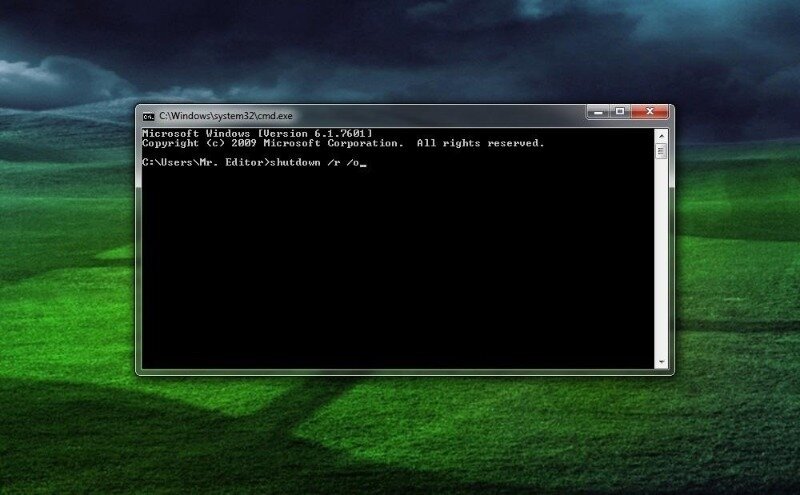Click the scrollbar thumb in cmd window
The height and width of the screenshot is (495, 800).
[661, 151]
